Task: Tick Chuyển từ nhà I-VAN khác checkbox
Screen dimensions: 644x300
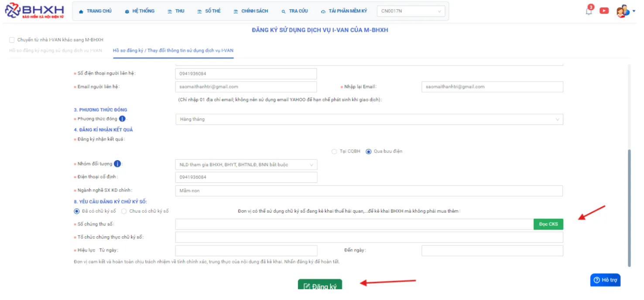Action: 12,40
